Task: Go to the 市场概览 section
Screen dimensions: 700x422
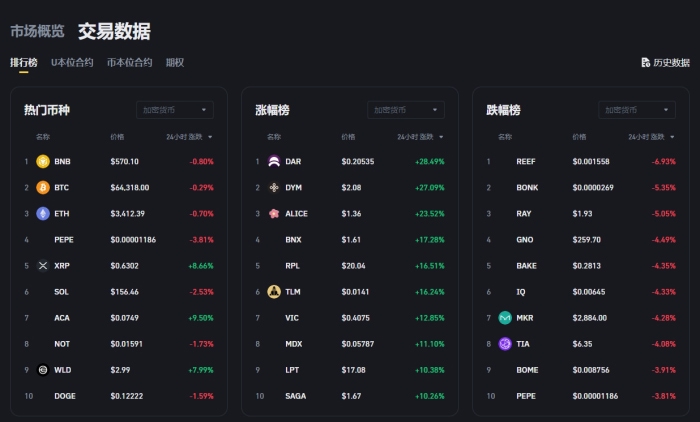Action: 37,31
